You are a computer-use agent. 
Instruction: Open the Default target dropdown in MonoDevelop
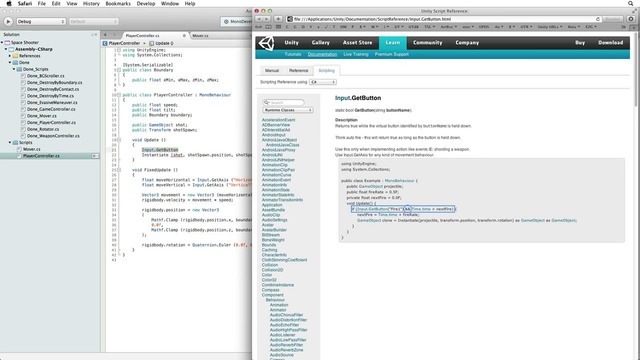[93, 22]
